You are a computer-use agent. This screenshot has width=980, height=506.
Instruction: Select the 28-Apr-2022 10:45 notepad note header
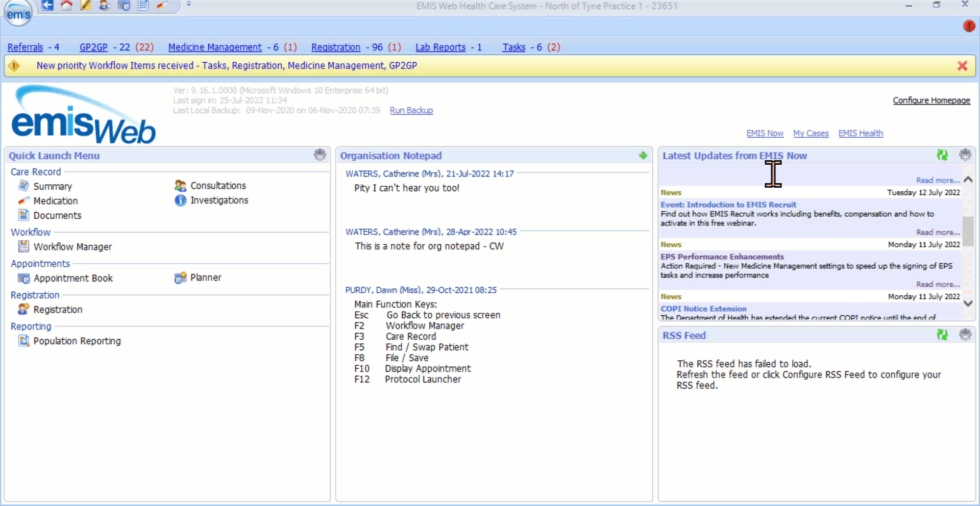point(431,232)
